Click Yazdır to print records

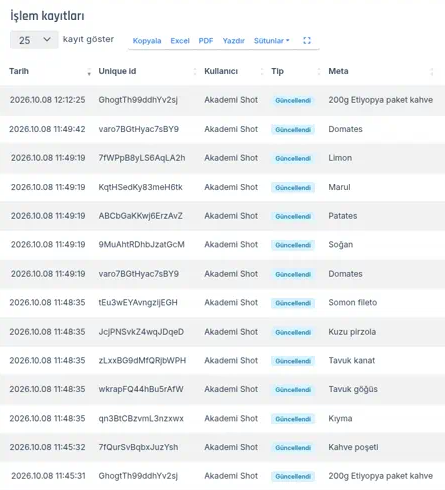[234, 41]
